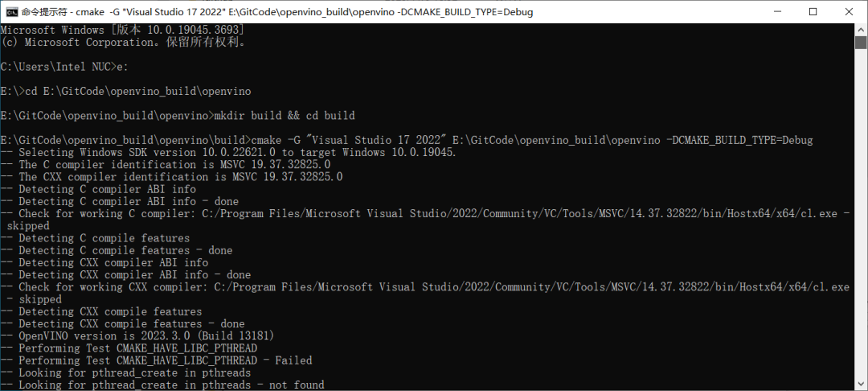Click 'CMAKE_HAVE_LIBC_PTHREAD - Failed' output line
The width and height of the screenshot is (868, 391).
[156, 360]
